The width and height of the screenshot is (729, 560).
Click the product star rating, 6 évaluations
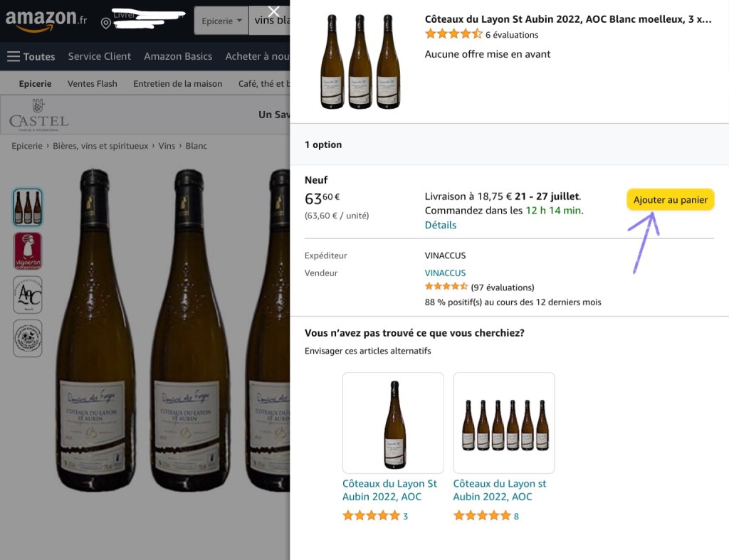[x=481, y=34]
